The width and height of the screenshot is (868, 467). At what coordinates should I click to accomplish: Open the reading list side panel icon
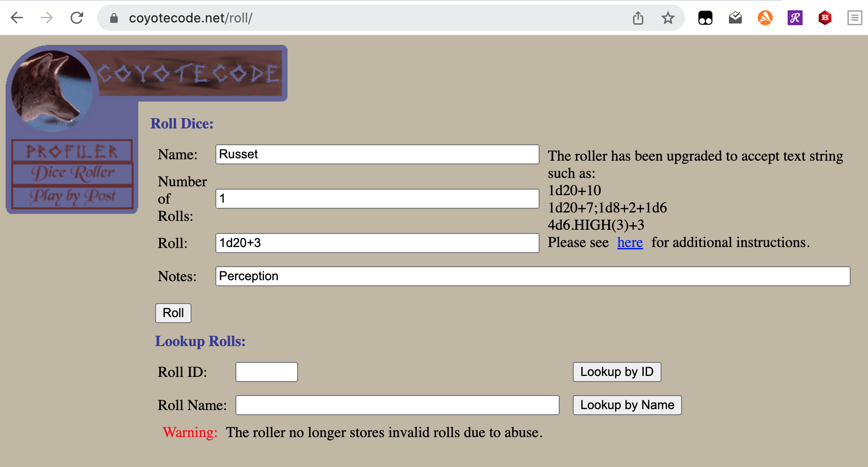click(854, 18)
